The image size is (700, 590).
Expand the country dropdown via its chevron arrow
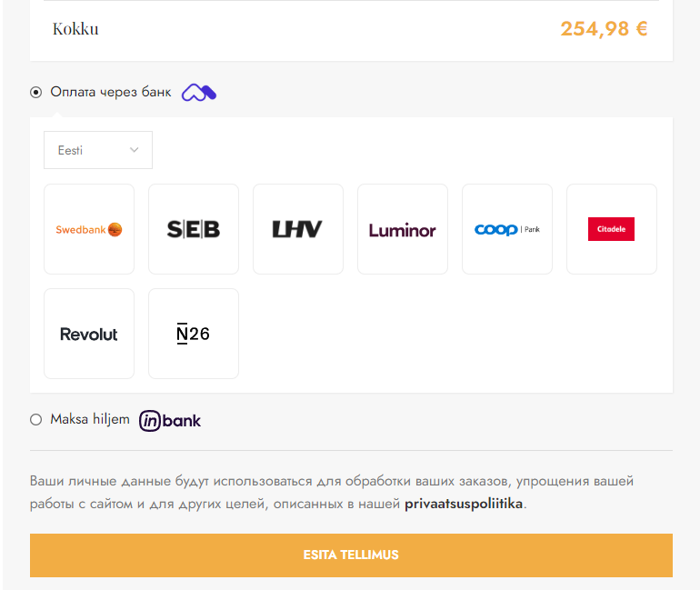click(x=134, y=150)
